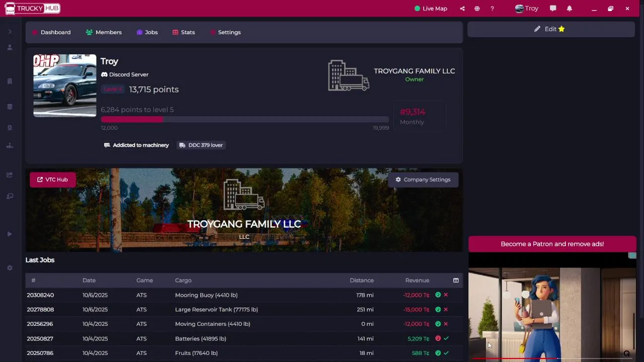Open the stacked database sidebar icon
Viewport: 644px width, 362px height.
point(10,107)
